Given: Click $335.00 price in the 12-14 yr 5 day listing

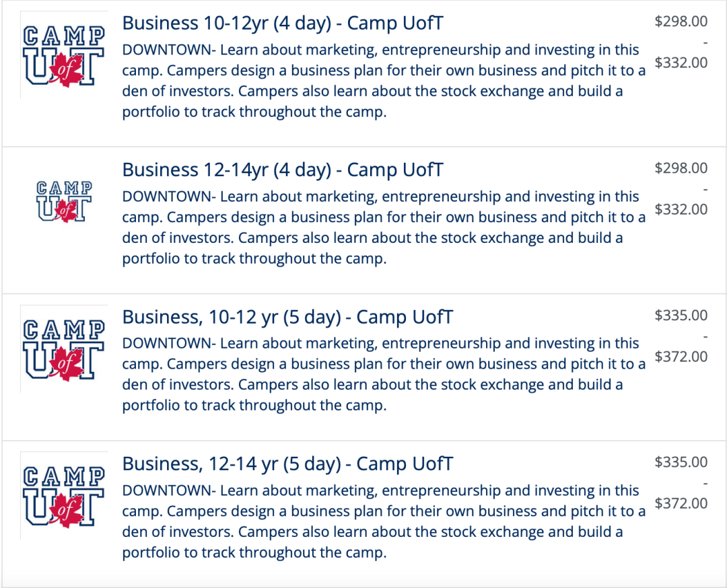Looking at the screenshot, I should point(681,462).
